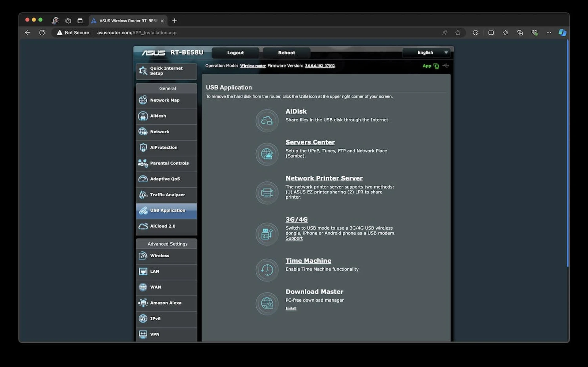Click the ASUS logo

click(153, 53)
